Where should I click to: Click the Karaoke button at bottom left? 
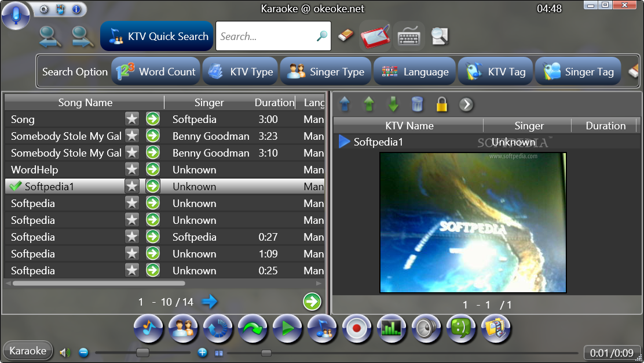point(28,351)
